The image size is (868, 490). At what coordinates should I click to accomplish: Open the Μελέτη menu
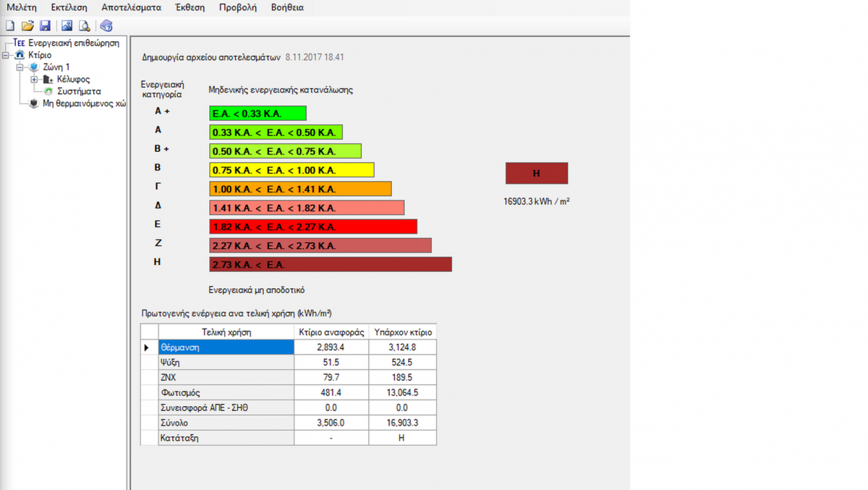[x=21, y=8]
